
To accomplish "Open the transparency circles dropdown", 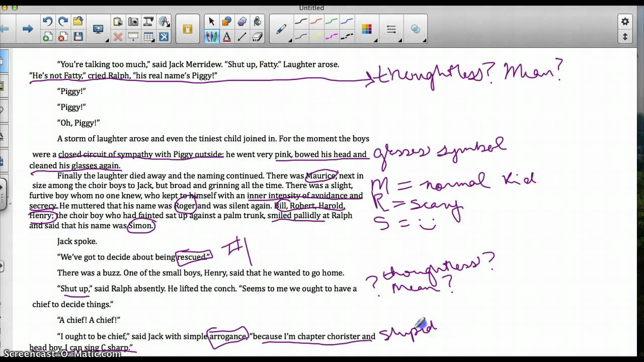I will [416, 29].
